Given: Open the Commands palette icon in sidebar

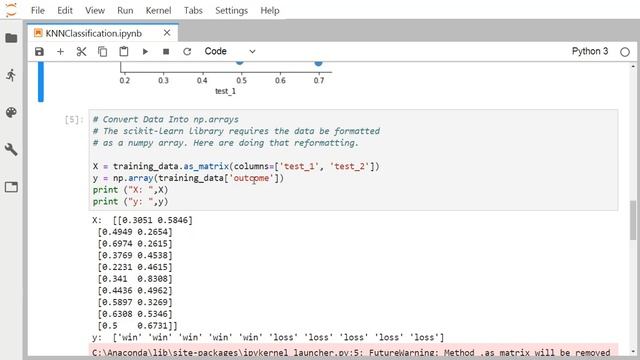Looking at the screenshot, I should (x=11, y=112).
